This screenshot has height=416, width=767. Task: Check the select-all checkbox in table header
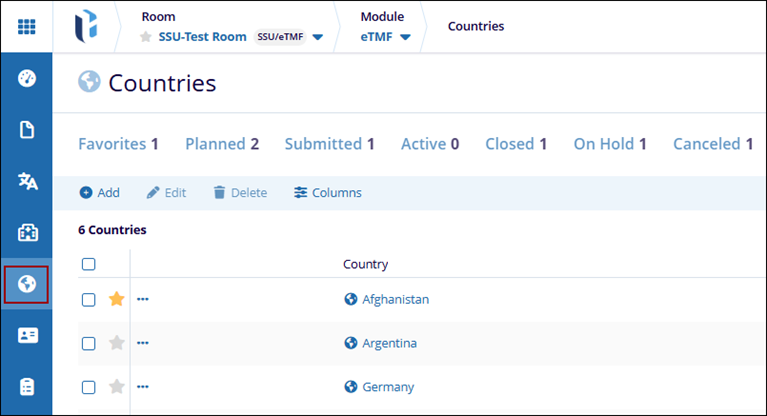point(88,264)
